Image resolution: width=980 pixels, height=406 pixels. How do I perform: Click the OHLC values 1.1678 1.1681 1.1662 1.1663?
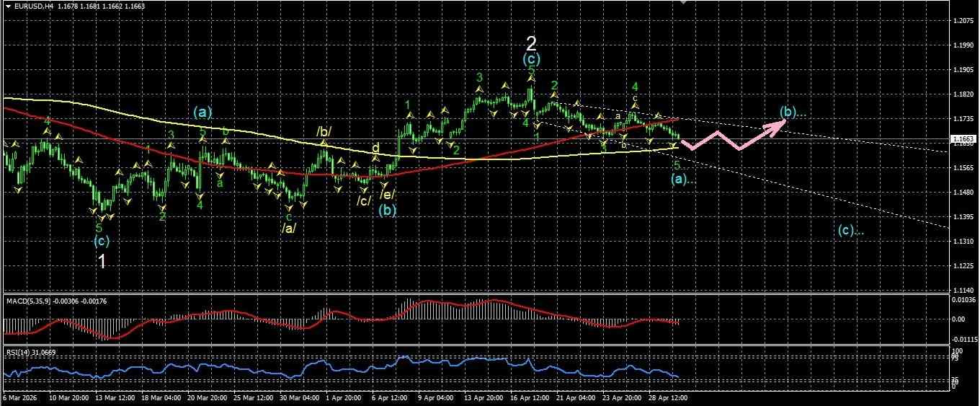coord(100,6)
